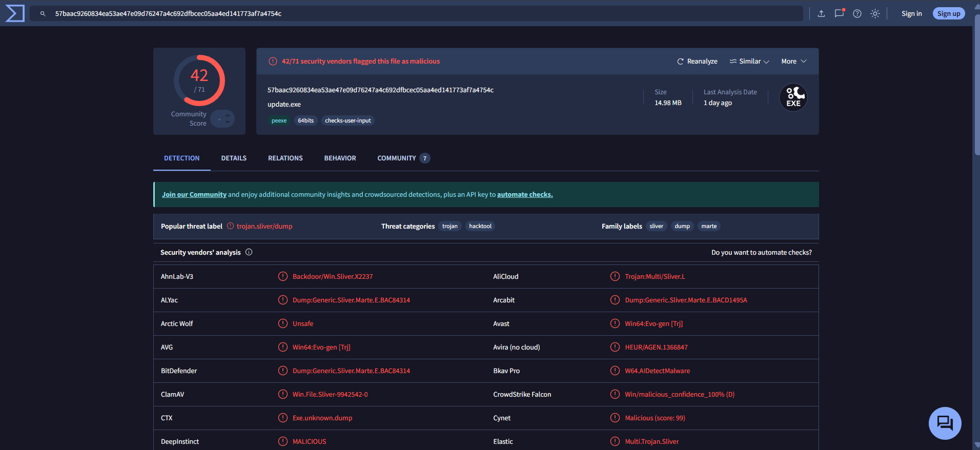The width and height of the screenshot is (980, 450).
Task: Click the VirusTotal logo icon
Action: [15, 13]
